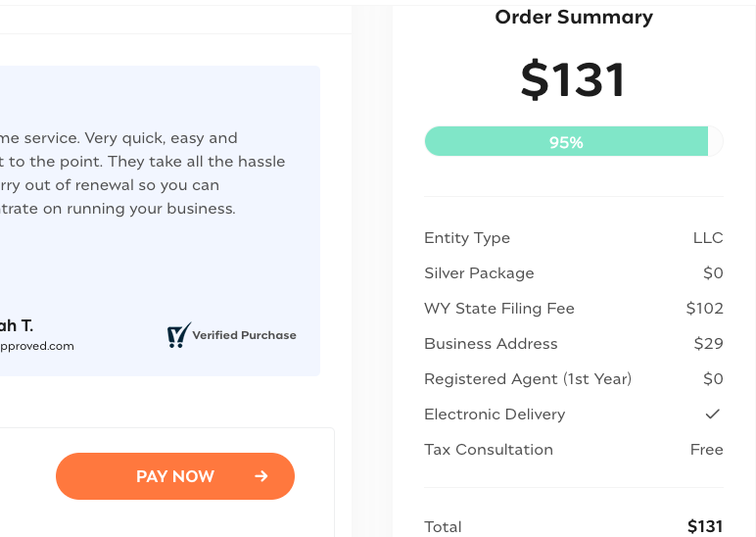Click the Verified Purchase checkmark cart icon
Screen dimensions: 756x537
tap(178, 336)
